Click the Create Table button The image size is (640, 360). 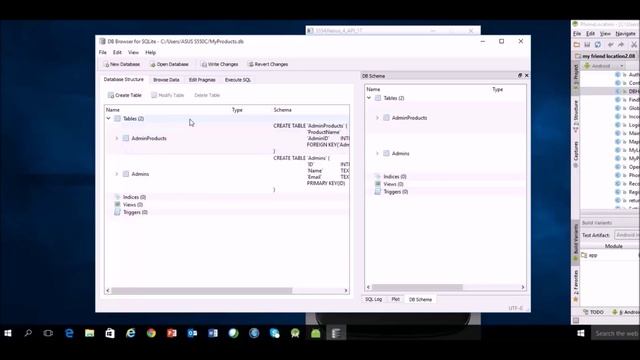click(x=124, y=95)
